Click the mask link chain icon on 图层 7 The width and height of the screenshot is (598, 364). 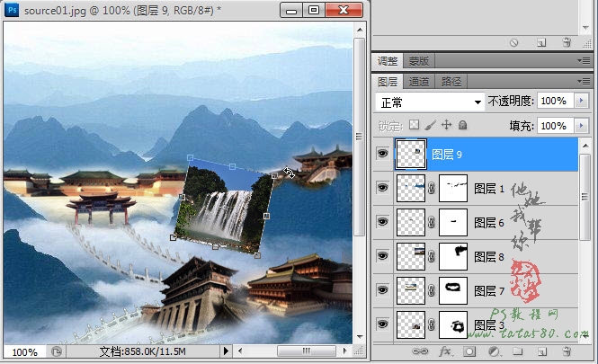coord(432,291)
